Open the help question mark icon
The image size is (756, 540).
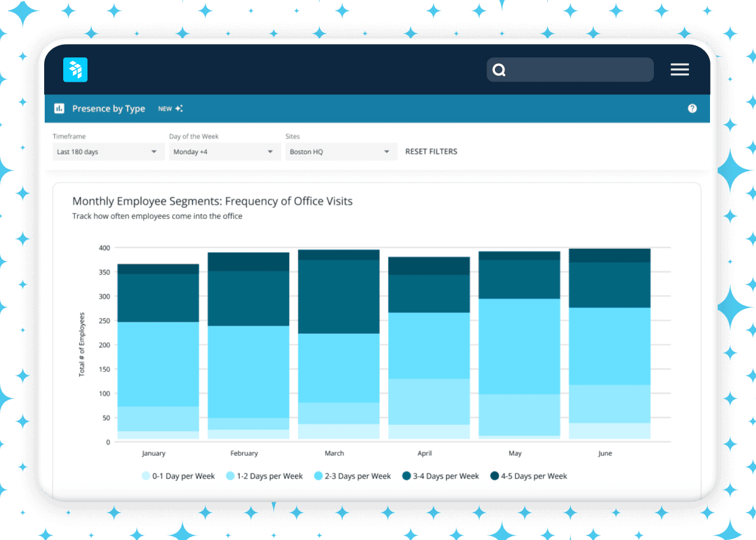692,108
